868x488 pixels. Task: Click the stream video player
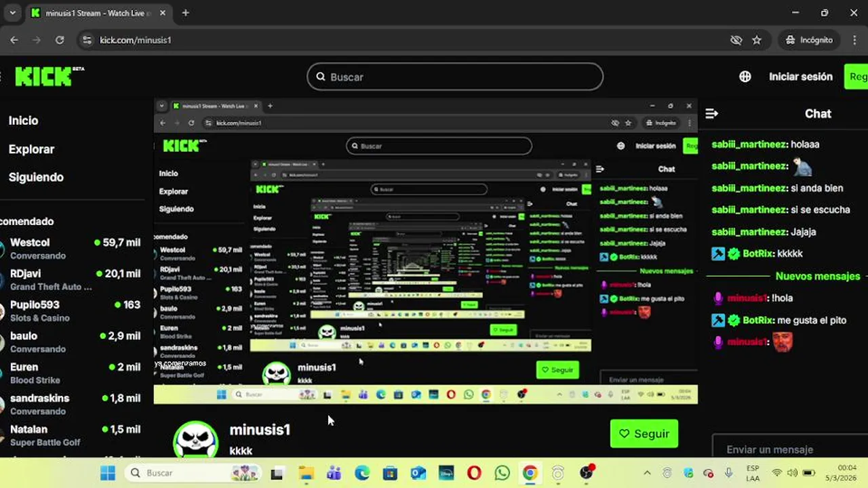click(426, 251)
